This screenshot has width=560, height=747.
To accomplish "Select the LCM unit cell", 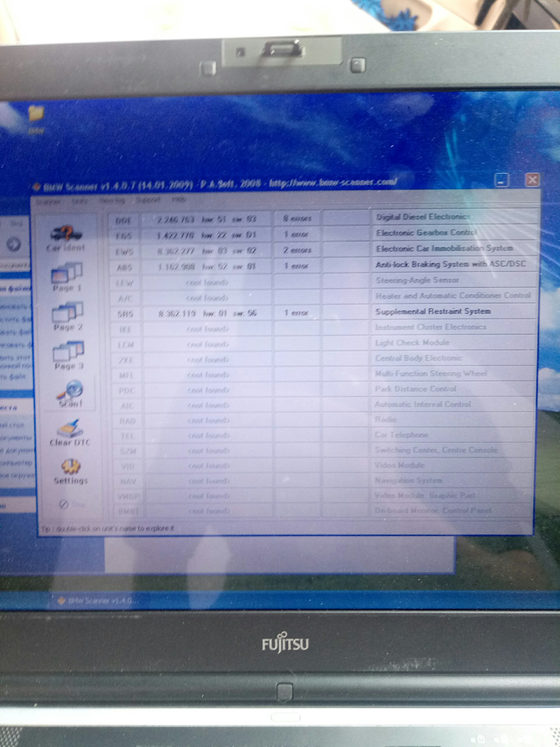I will [126, 345].
